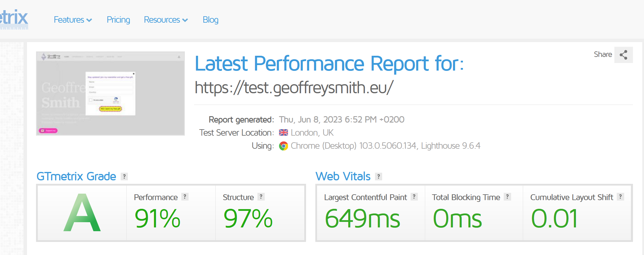Click the UK flag icon

pyautogui.click(x=283, y=133)
